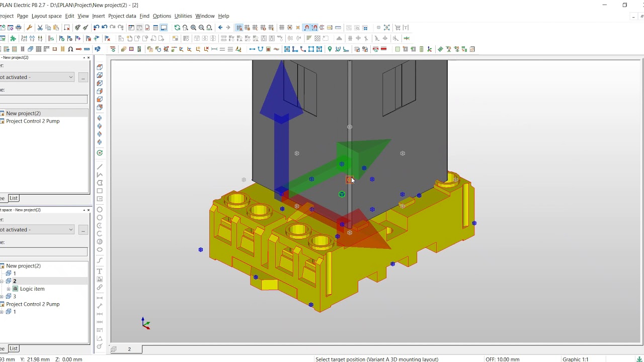Click the Print icon in toolbar
This screenshot has width=644, height=362.
tap(18, 28)
